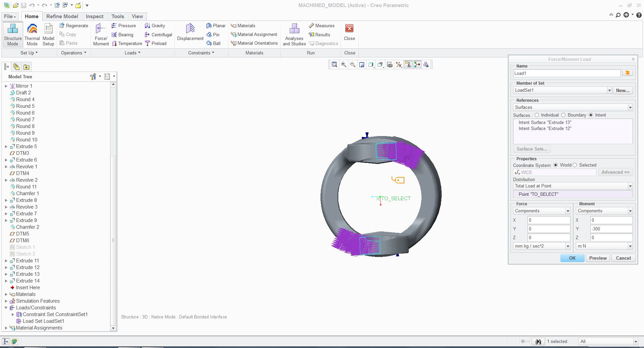Viewport: 644px width, 348px height.
Task: Select Boundary surfaces option
Action: point(563,115)
